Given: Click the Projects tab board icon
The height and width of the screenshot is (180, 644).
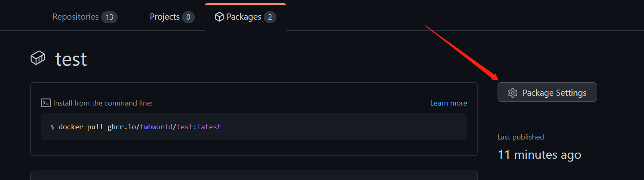Looking at the screenshot, I should coord(142,17).
